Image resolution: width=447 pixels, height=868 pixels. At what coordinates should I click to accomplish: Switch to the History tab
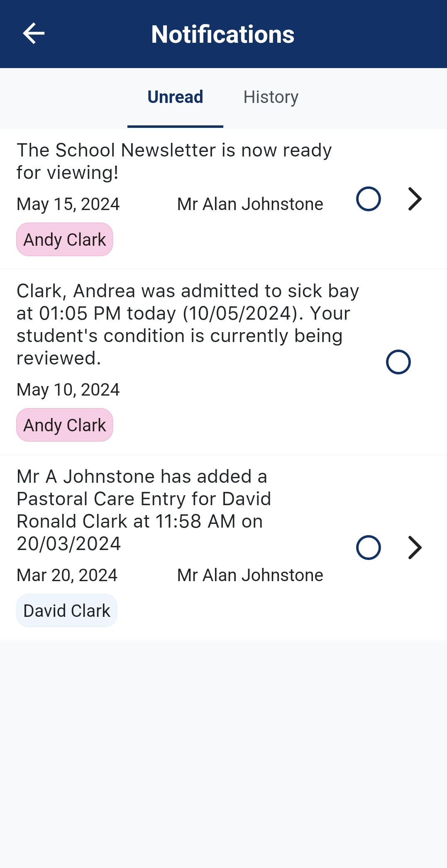click(x=271, y=98)
